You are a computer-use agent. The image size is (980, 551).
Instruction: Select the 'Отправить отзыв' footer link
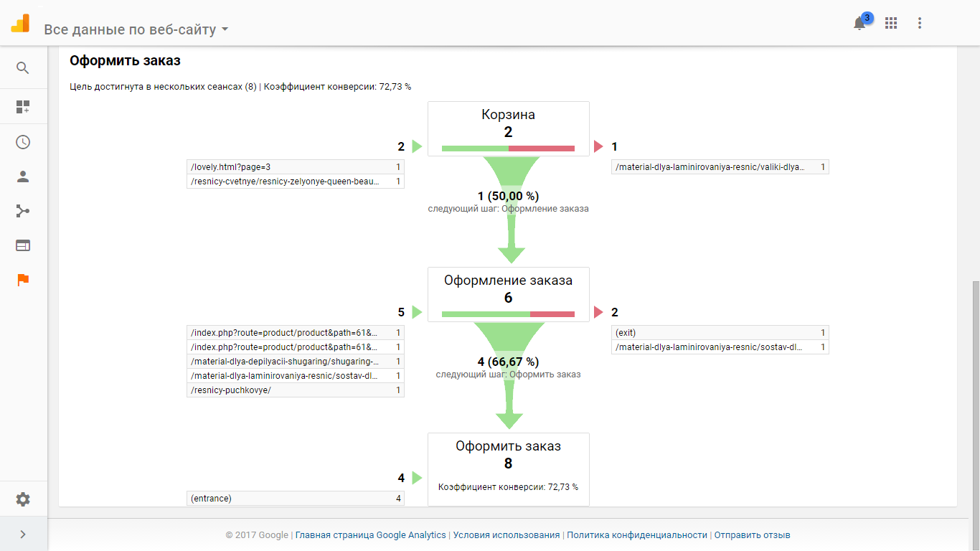pyautogui.click(x=753, y=535)
